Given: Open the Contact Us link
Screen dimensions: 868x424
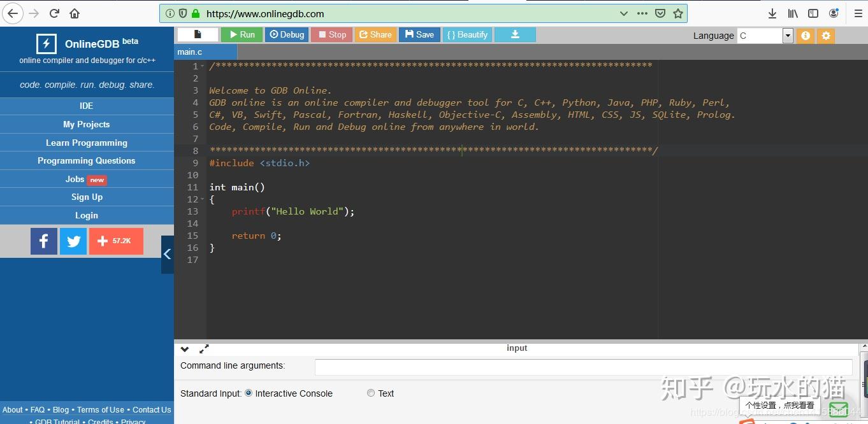Looking at the screenshot, I should point(152,410).
